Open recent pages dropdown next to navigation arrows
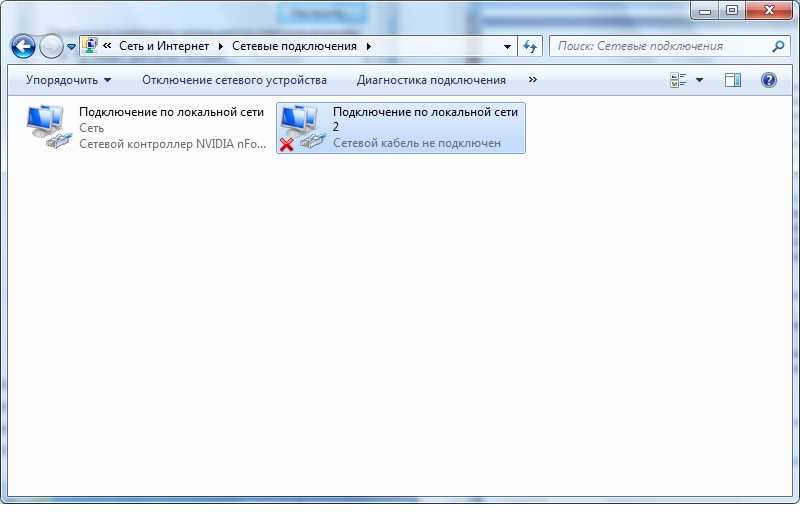Screen dimensions: 800x521 coord(71,46)
